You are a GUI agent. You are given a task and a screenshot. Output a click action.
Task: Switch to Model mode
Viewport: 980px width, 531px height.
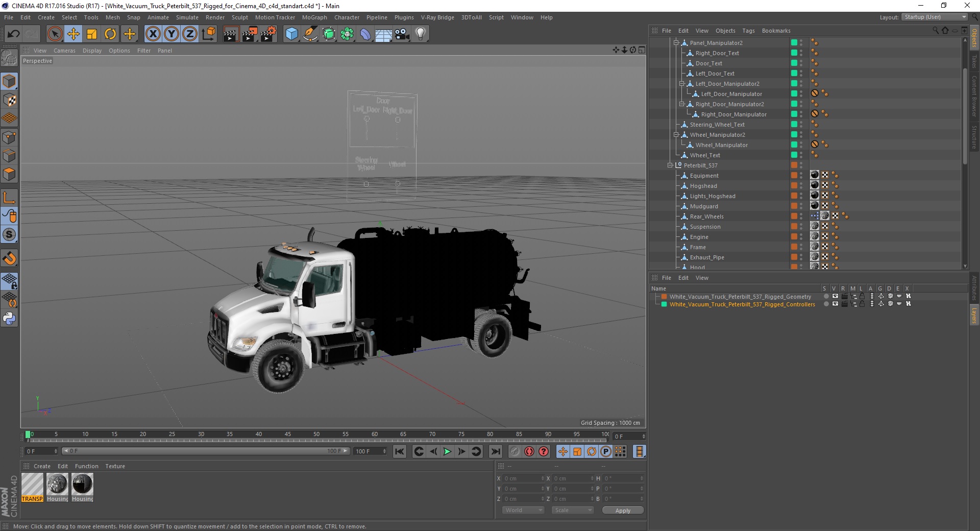tap(9, 81)
